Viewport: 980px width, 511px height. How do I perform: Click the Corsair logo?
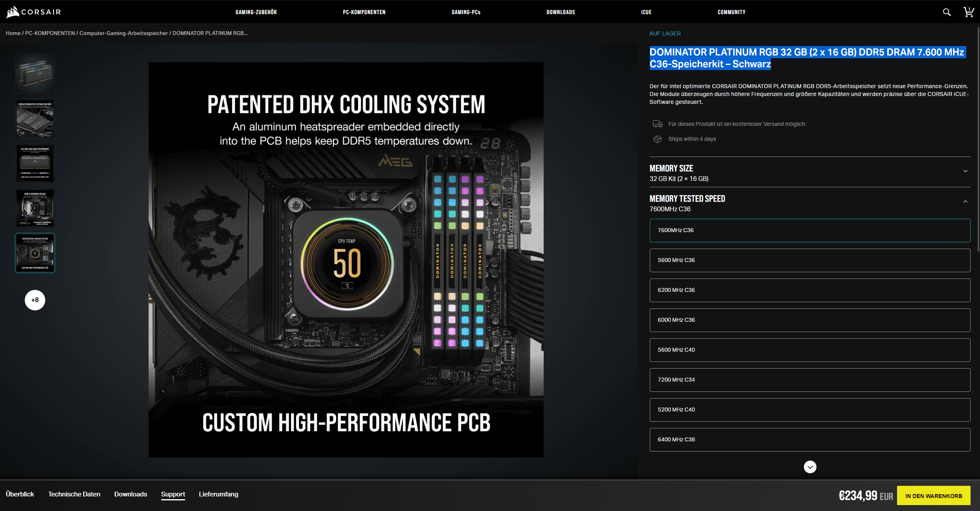point(34,12)
